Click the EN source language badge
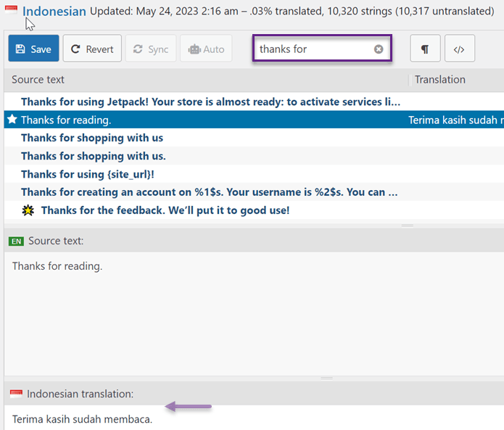This screenshot has height=430, width=504. [16, 241]
